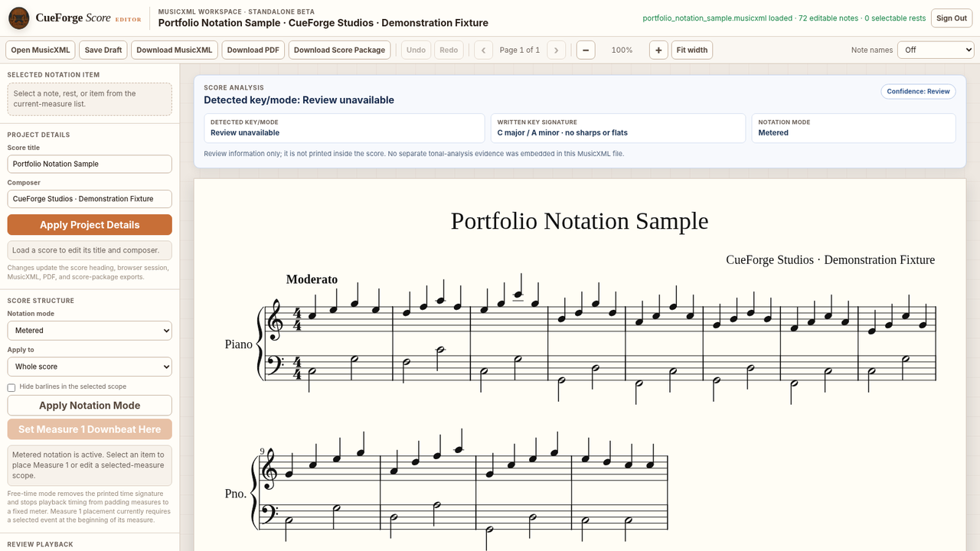Click the Portfolio Notation Sample score heading
The image size is (980, 551).
[580, 220]
